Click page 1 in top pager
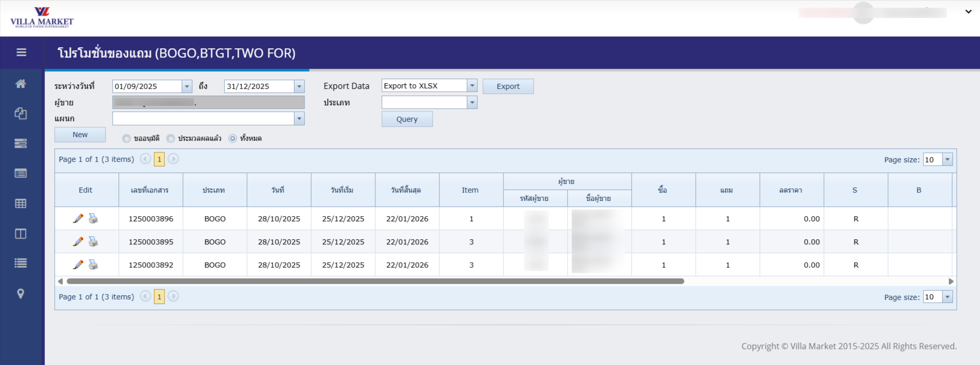 tap(159, 159)
